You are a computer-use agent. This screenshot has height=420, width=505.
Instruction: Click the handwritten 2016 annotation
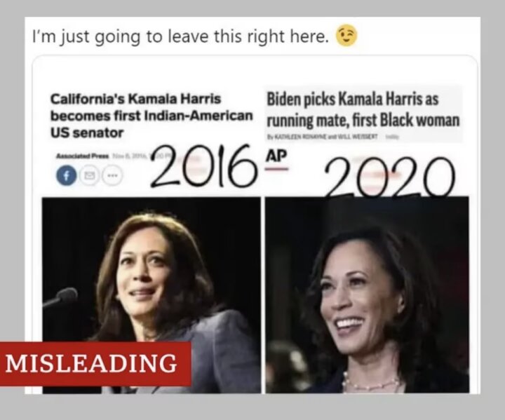(205, 166)
